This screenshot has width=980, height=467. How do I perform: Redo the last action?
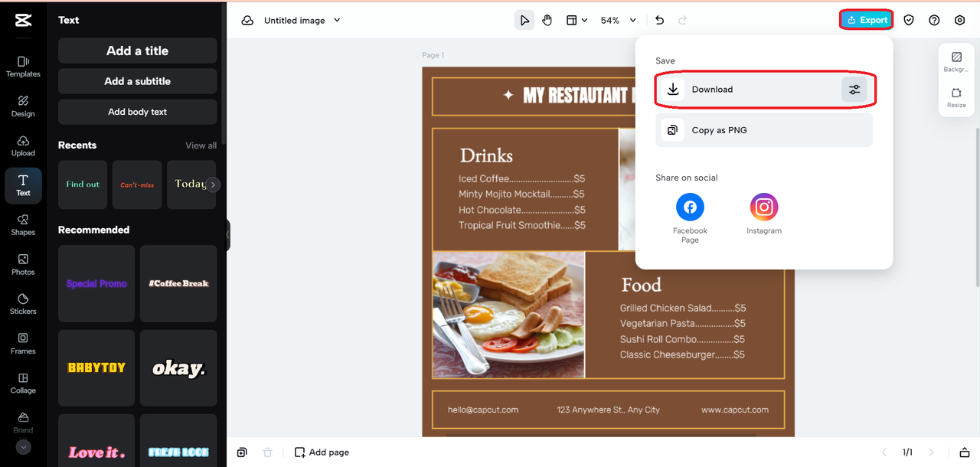coord(682,21)
